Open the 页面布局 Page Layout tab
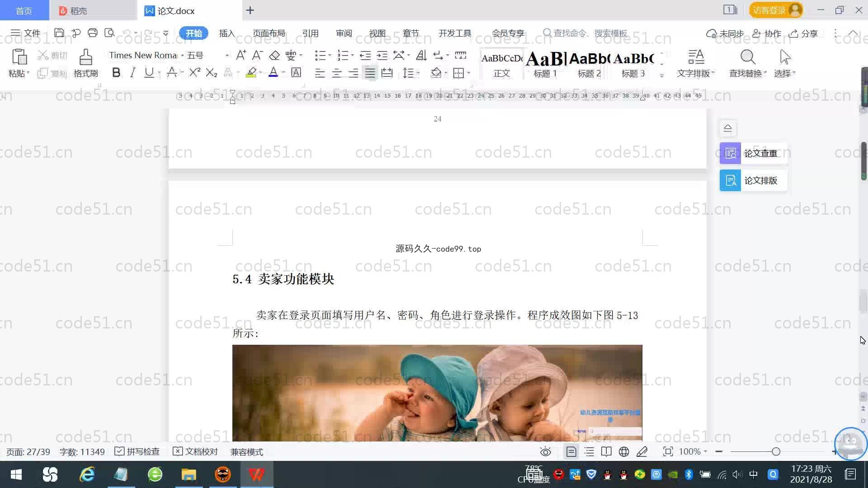The width and height of the screenshot is (868, 488). point(269,33)
